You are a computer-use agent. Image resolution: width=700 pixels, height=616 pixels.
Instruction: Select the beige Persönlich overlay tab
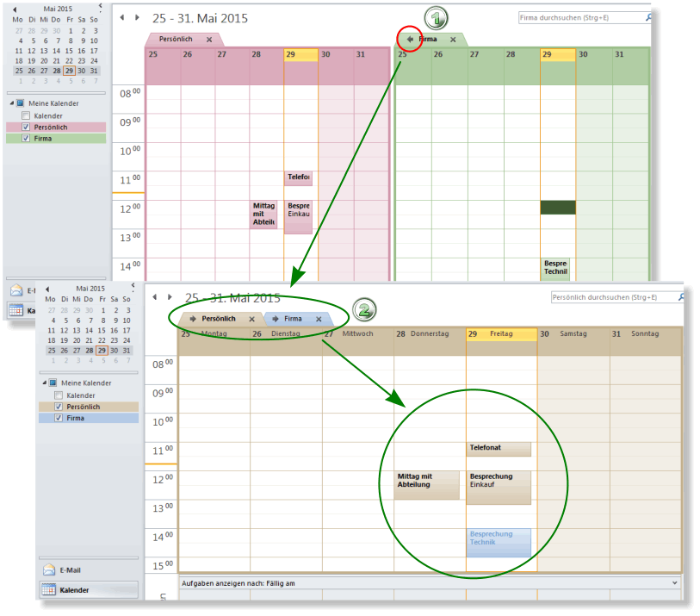click(x=219, y=319)
